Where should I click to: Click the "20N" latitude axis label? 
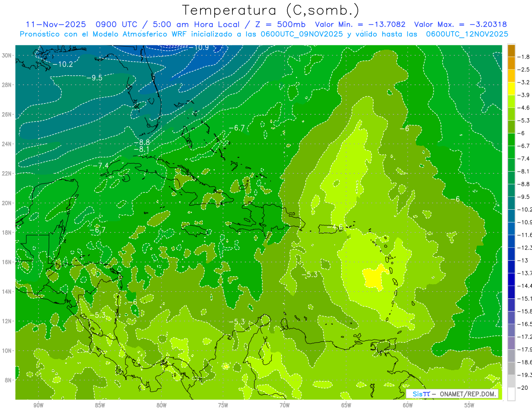point(7,203)
